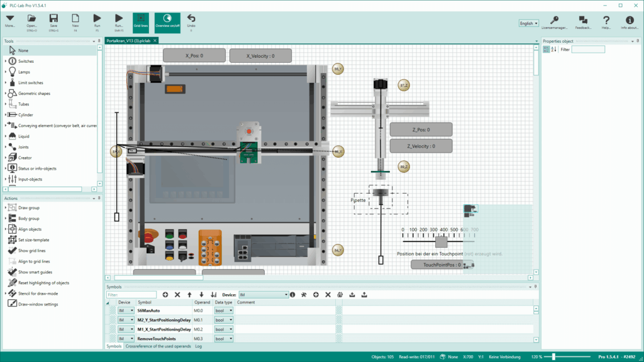Click the position slider handle on canvas
Screen dimensions: 644x362
tap(441, 242)
